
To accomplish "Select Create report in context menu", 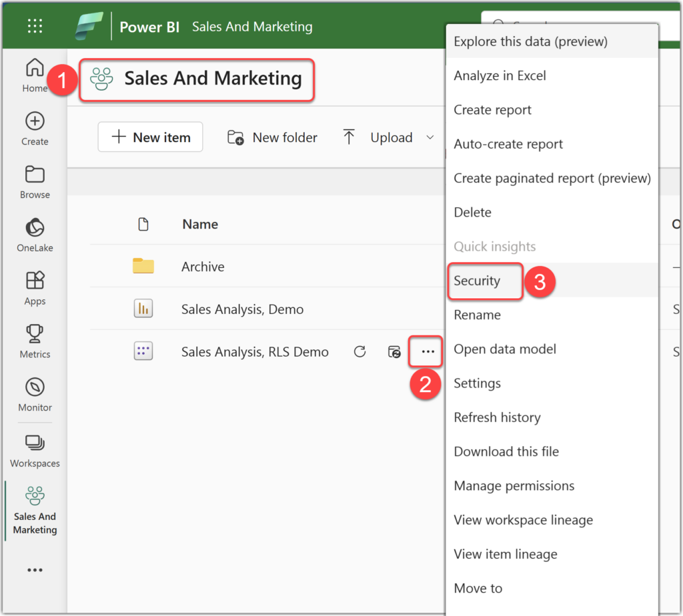I will (x=552, y=110).
